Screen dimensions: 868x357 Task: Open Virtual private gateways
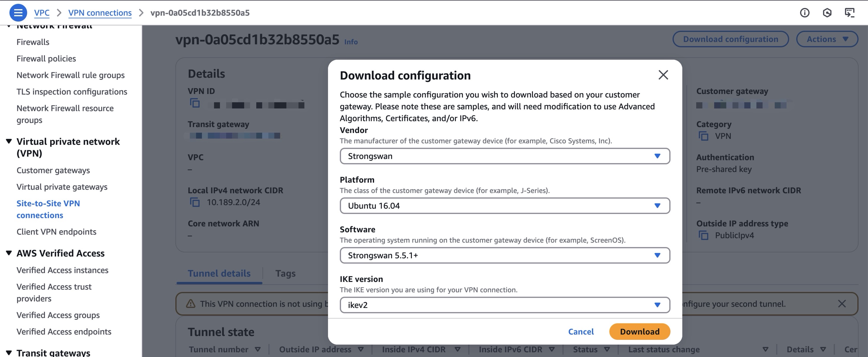tap(62, 186)
